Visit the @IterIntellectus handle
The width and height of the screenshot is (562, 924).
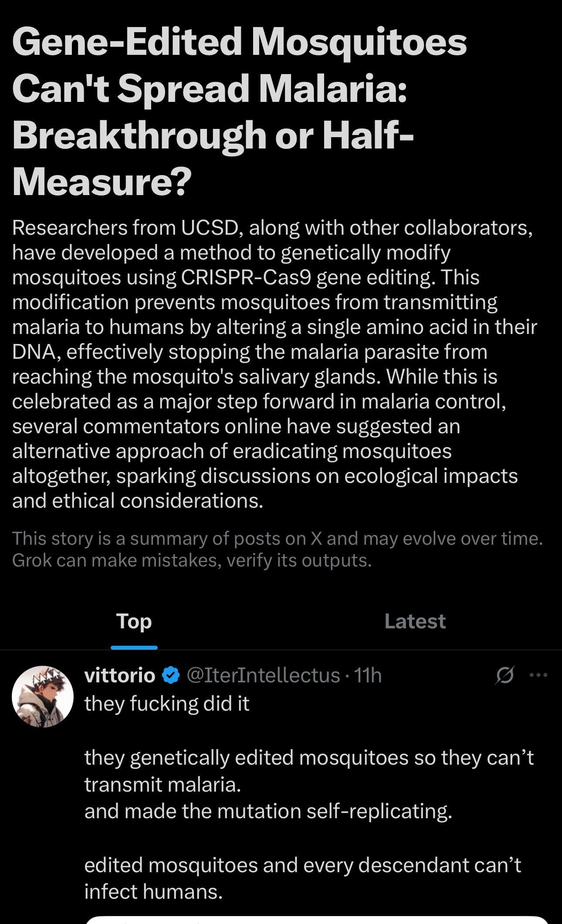point(263,676)
